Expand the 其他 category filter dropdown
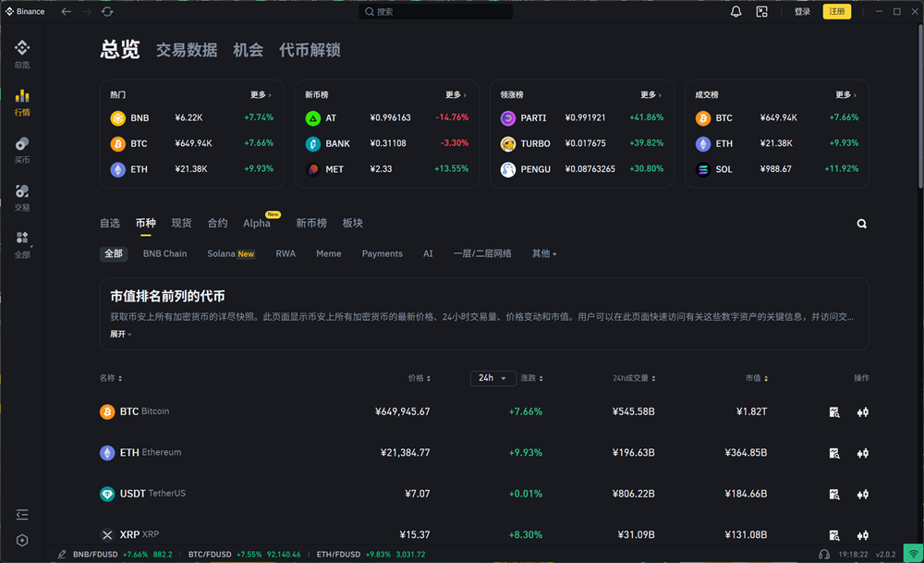Image resolution: width=924 pixels, height=563 pixels. (x=545, y=253)
